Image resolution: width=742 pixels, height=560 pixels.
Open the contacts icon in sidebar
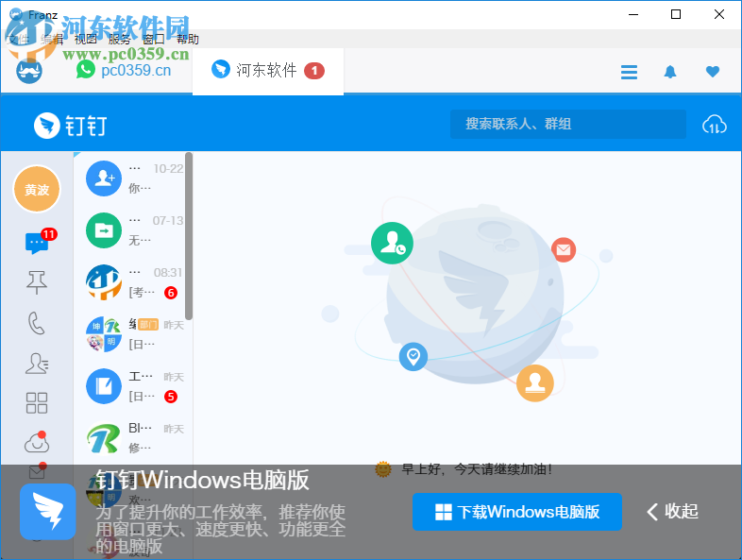[37, 364]
